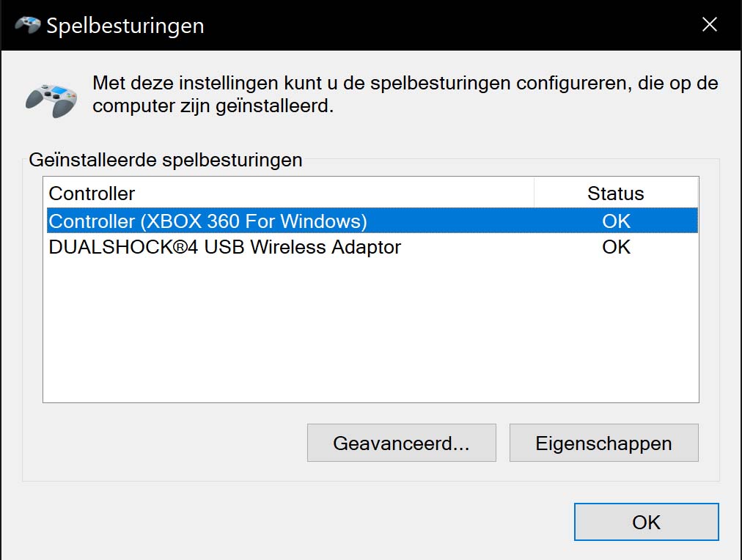Confirm dialog with bottom OK button
This screenshot has width=742, height=560.
pos(647,522)
